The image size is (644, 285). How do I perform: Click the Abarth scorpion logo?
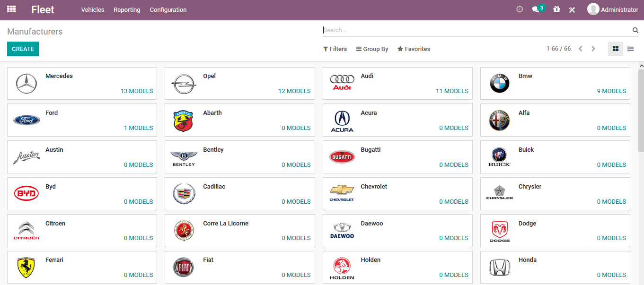point(184,121)
